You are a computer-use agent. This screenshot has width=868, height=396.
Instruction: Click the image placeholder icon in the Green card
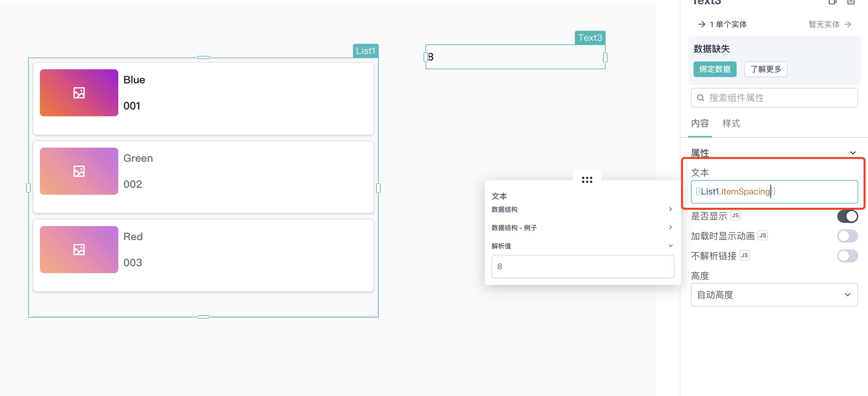79,171
